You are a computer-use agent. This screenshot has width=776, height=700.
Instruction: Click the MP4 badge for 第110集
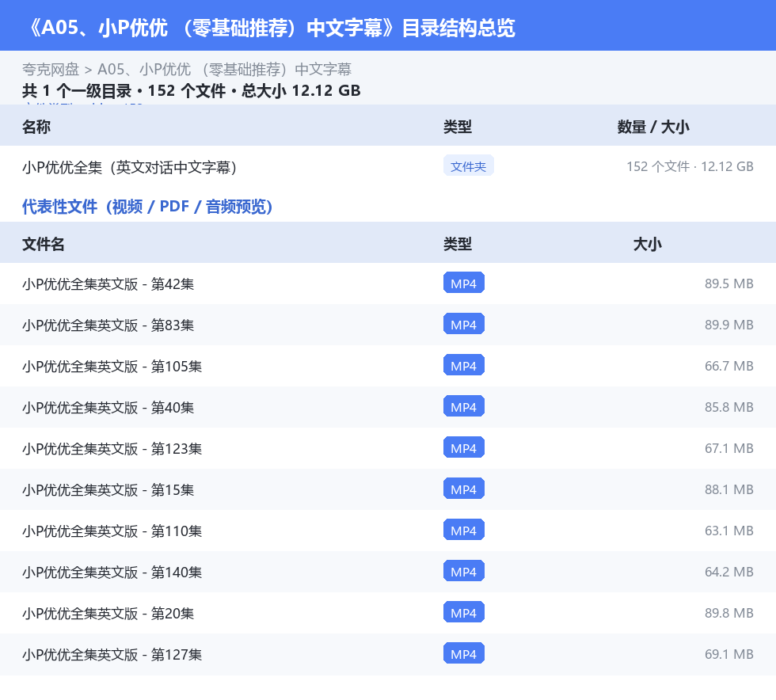(x=464, y=530)
